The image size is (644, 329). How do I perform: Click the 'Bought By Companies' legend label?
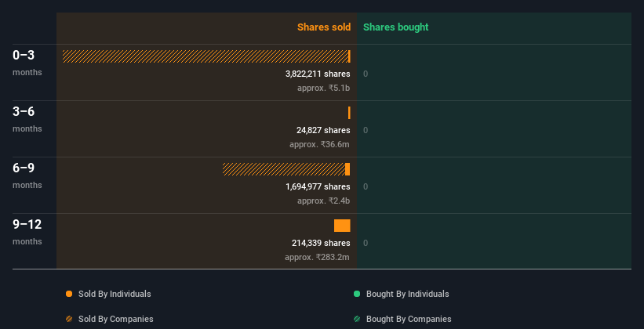click(x=409, y=319)
